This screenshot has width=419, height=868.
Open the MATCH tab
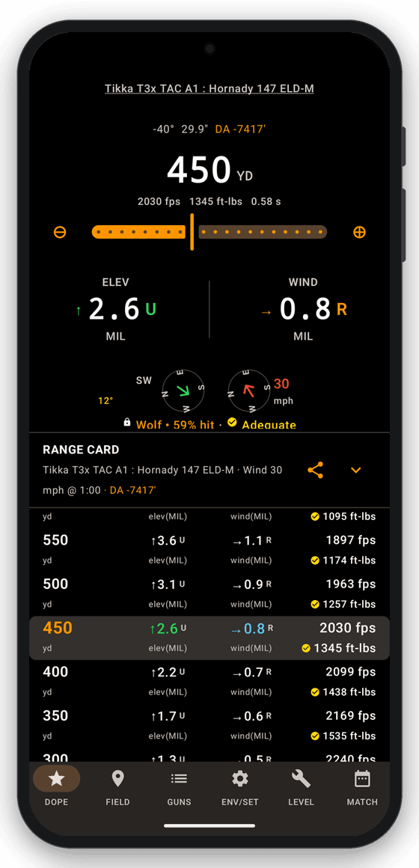[x=362, y=786]
